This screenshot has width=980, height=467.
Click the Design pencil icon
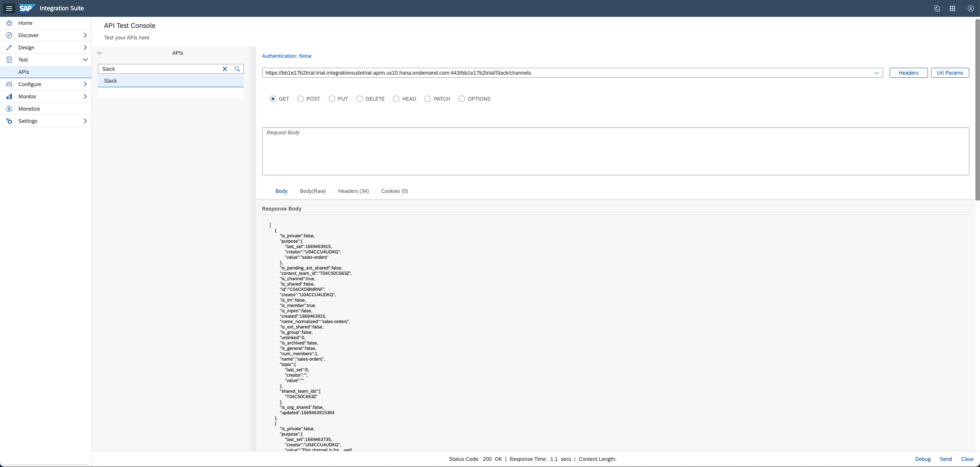(x=9, y=47)
